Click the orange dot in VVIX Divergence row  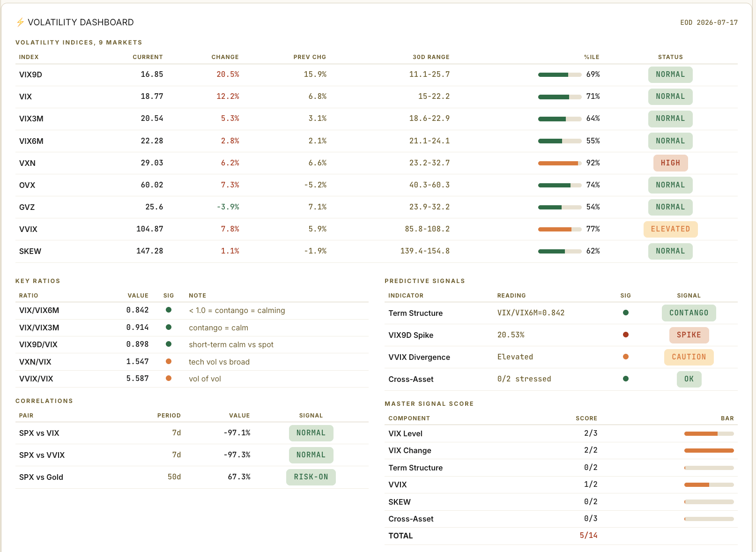pos(626,357)
